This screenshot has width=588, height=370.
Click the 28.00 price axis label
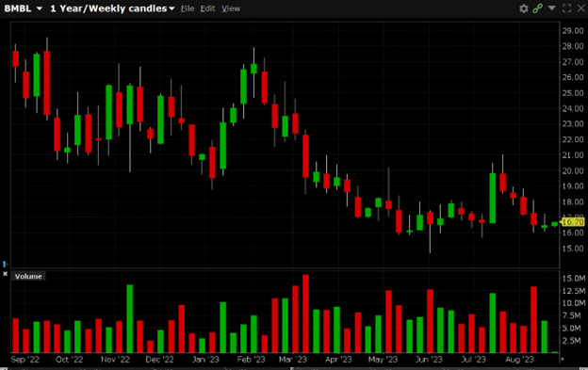(x=573, y=46)
